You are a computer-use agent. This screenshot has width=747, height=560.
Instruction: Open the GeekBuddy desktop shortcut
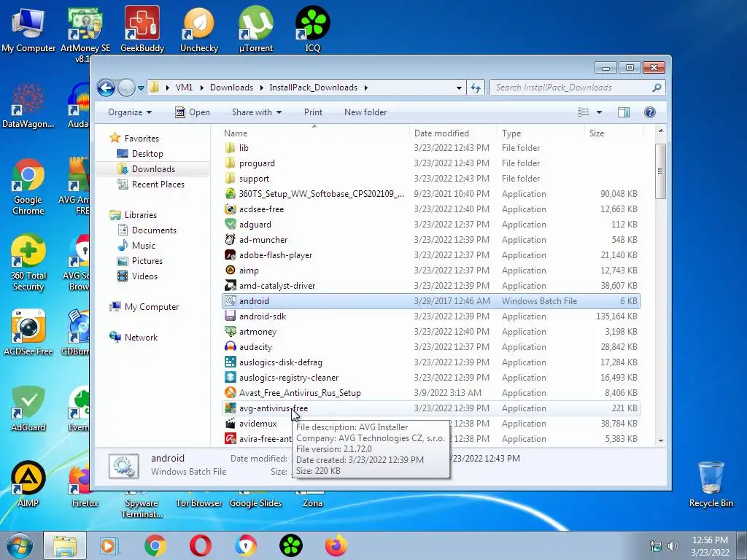[x=142, y=28]
